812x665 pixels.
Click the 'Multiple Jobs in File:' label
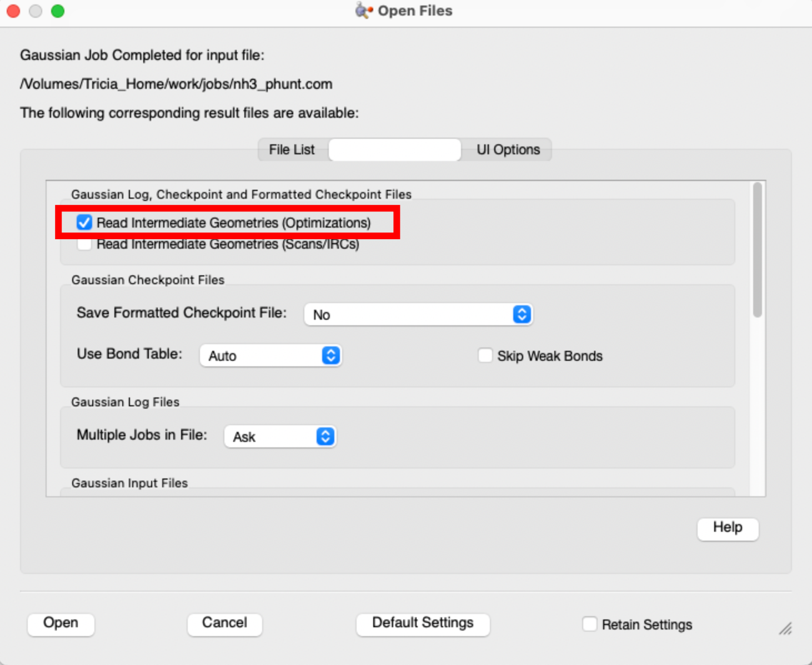[x=142, y=435]
